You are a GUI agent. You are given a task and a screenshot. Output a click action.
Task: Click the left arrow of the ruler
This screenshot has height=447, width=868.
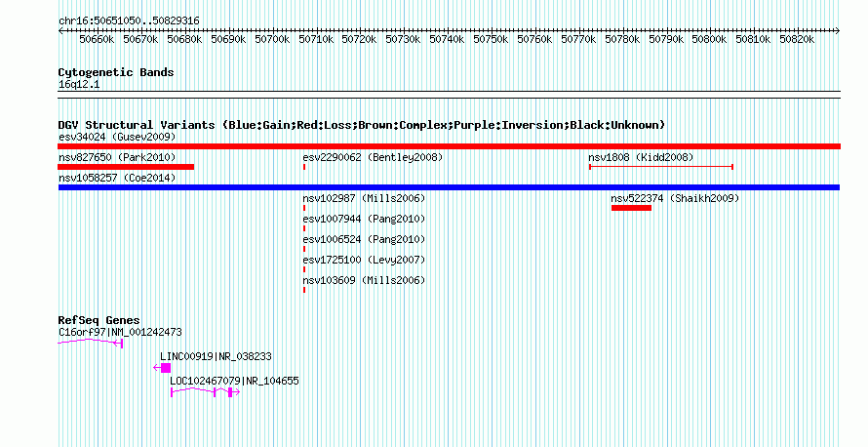coord(60,31)
